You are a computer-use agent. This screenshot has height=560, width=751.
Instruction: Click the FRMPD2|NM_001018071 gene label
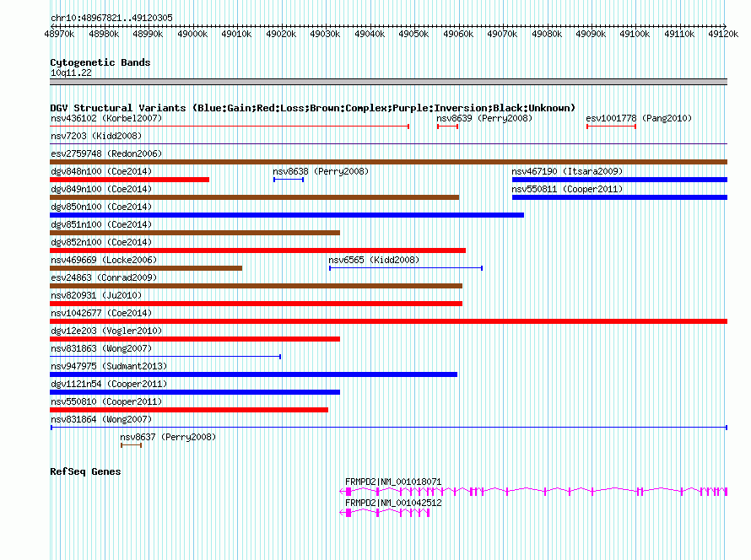click(x=393, y=482)
